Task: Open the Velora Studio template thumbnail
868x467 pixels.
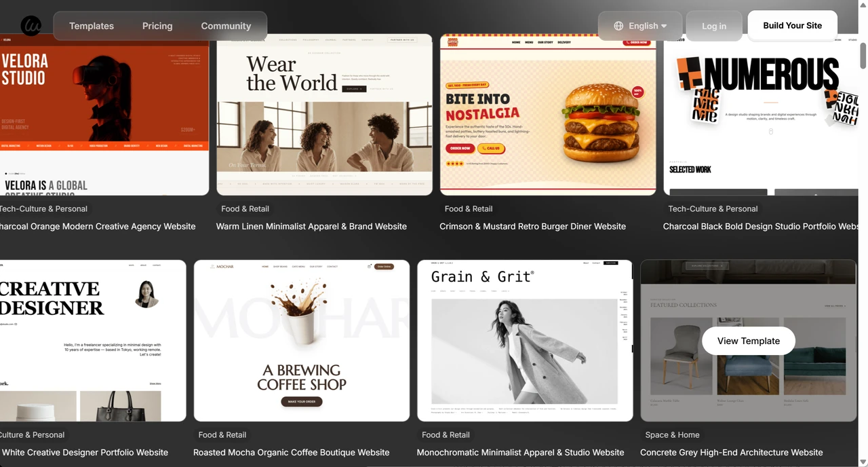Action: pyautogui.click(x=104, y=115)
